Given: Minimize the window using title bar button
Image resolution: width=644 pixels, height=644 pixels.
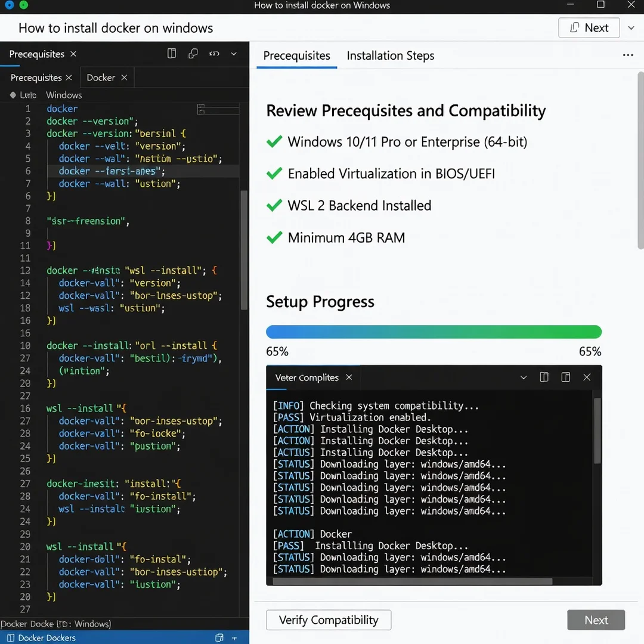Looking at the screenshot, I should click(570, 5).
